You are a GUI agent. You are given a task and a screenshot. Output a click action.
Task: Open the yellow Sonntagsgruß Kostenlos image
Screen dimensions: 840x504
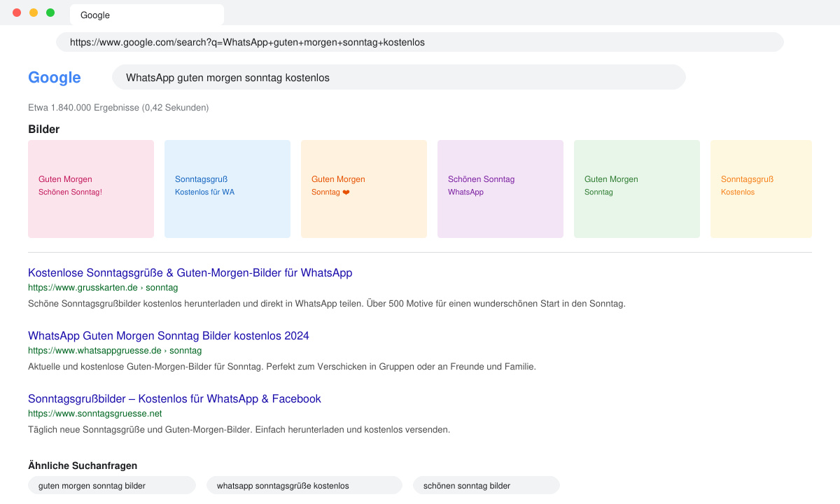[761, 189]
